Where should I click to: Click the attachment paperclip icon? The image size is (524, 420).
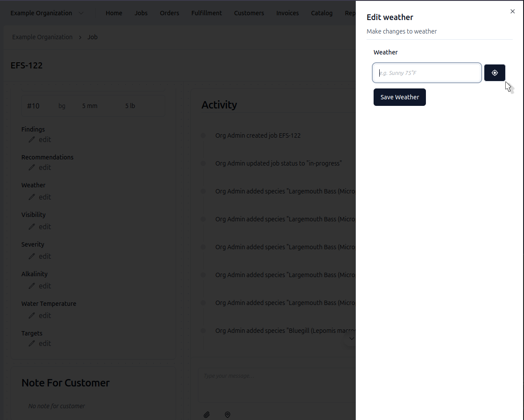[x=207, y=415]
